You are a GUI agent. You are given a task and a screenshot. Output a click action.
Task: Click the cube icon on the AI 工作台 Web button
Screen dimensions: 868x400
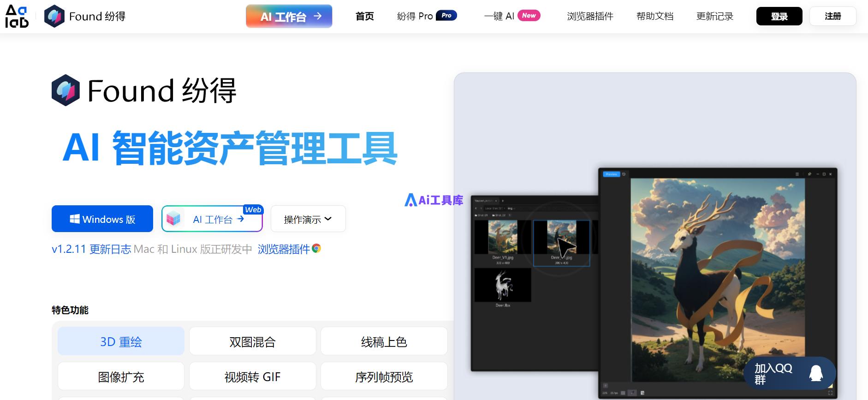click(173, 219)
